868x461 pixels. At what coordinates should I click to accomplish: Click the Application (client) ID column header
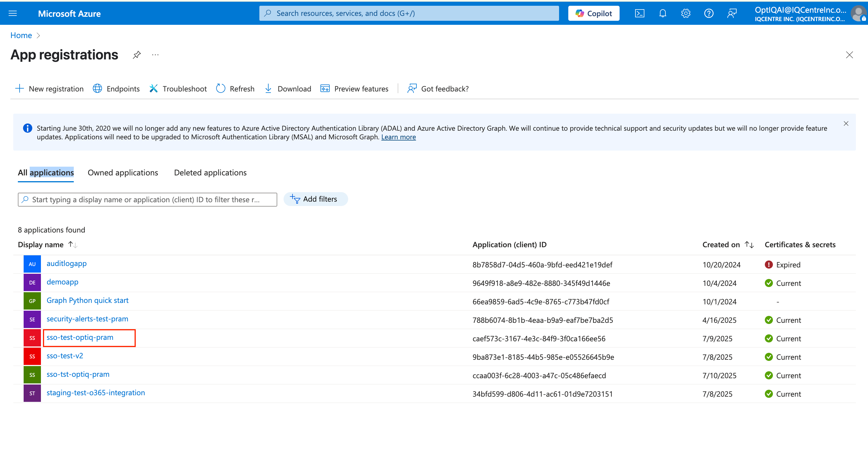[509, 245]
